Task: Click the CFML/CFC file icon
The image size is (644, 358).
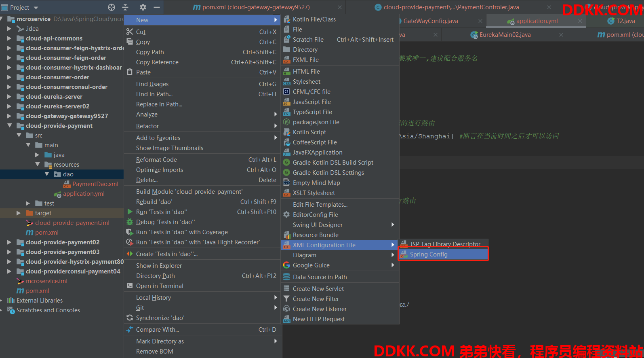Action: point(286,91)
